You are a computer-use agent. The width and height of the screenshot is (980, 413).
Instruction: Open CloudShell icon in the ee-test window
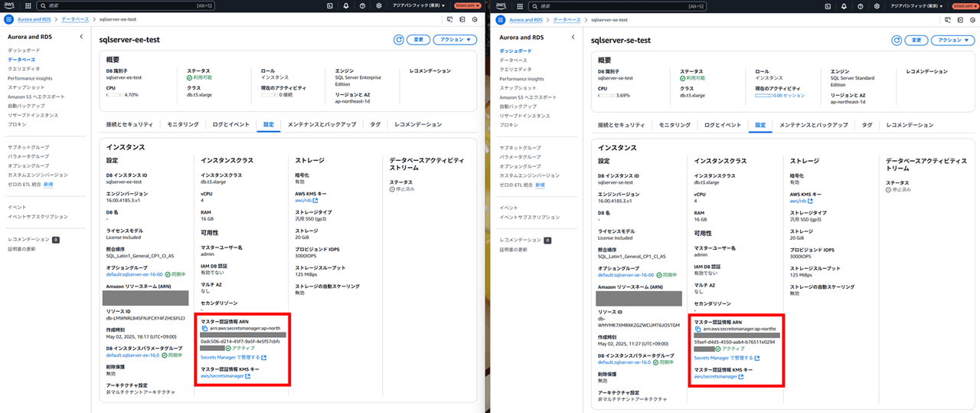329,5
